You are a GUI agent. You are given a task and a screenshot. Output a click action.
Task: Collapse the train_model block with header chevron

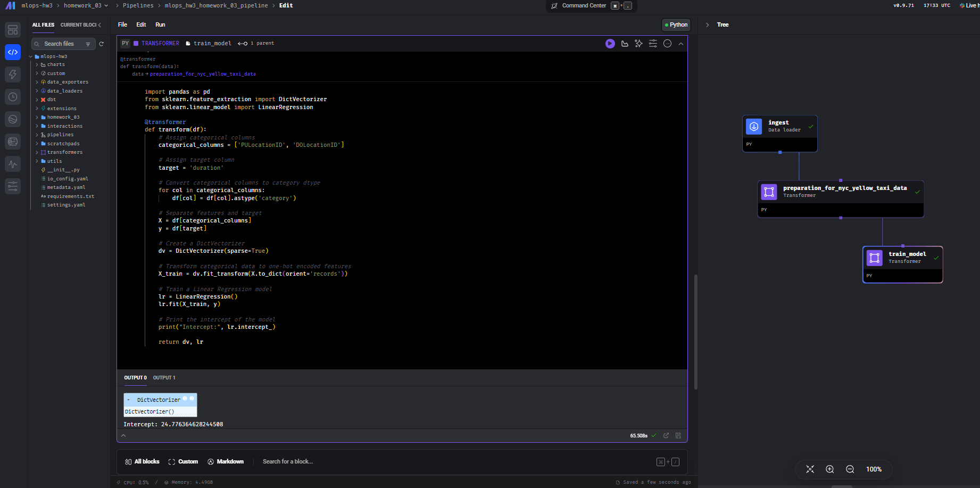coord(681,44)
